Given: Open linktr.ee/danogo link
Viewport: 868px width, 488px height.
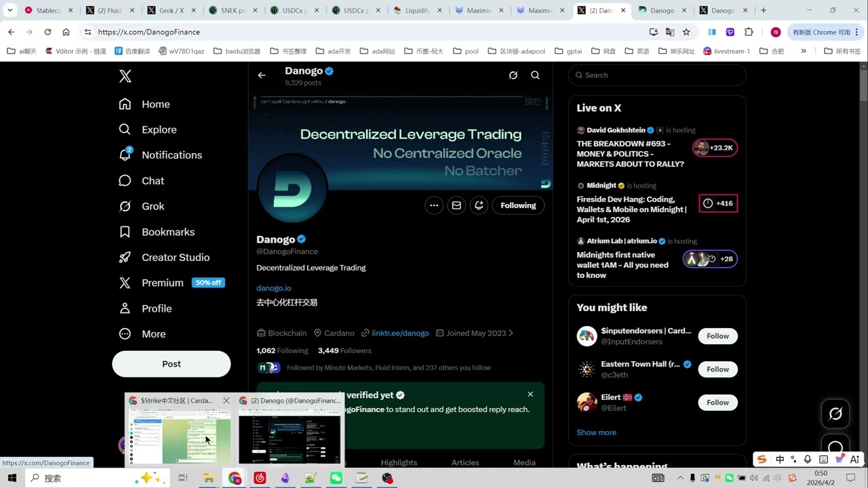Looking at the screenshot, I should [400, 333].
